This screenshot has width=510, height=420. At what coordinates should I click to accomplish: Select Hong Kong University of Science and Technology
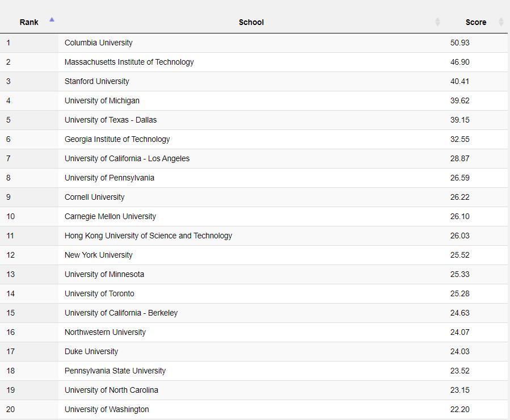[148, 236]
